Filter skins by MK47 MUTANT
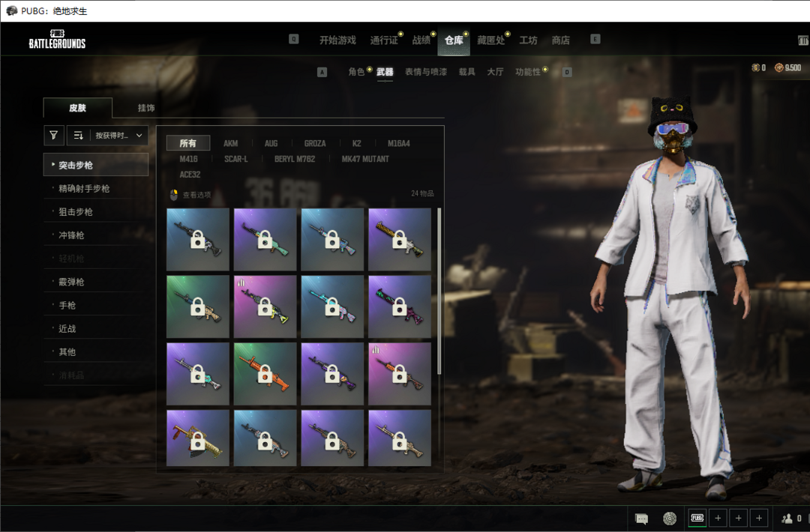Screen dimensions: 810x532 365,159
